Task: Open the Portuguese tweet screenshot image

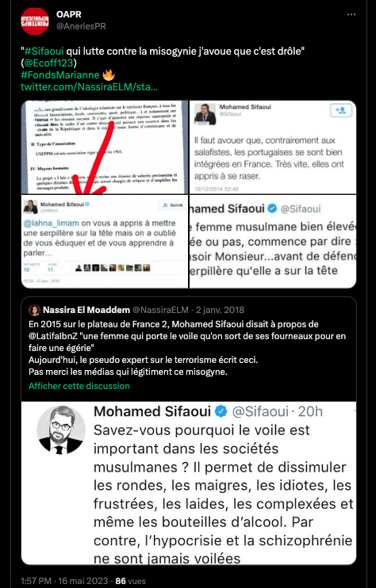Action: tap(273, 147)
